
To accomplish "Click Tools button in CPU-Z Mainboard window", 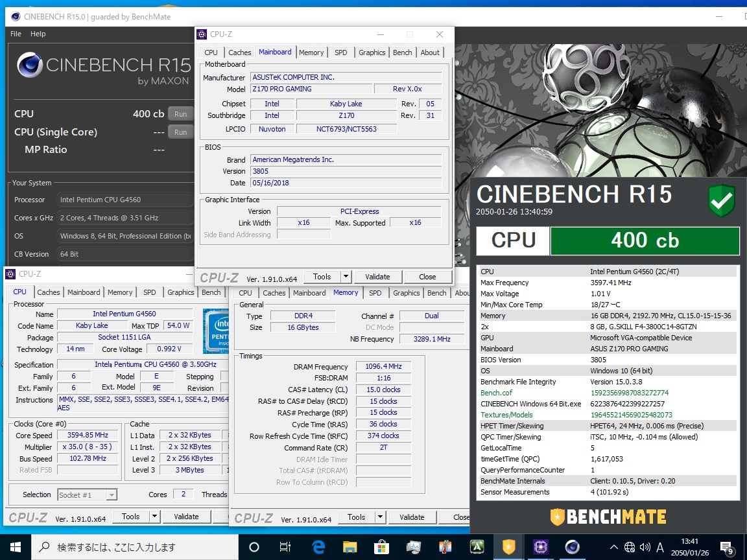I will pyautogui.click(x=322, y=277).
